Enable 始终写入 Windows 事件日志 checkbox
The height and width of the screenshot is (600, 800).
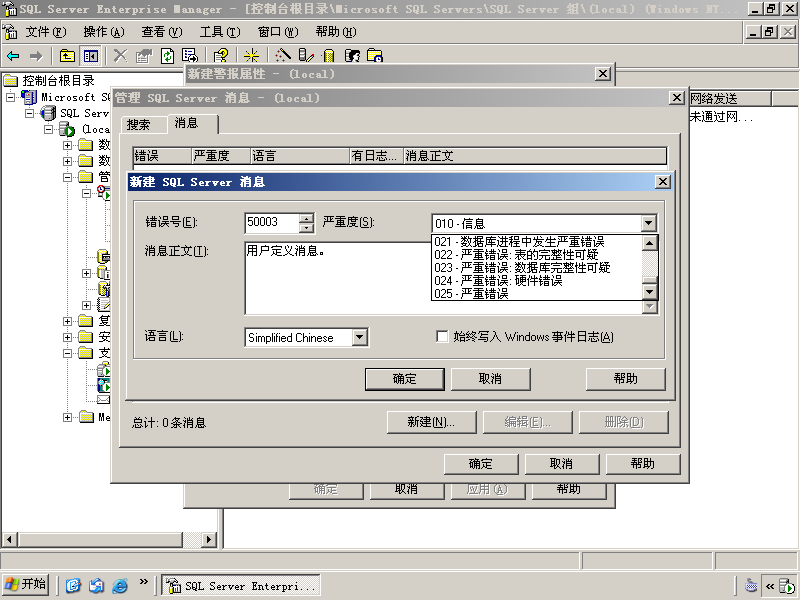pyautogui.click(x=442, y=336)
